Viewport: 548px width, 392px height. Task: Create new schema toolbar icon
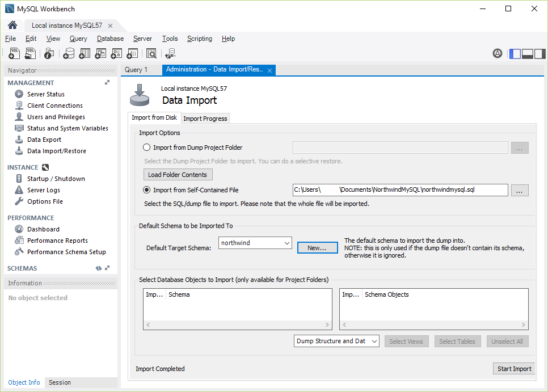point(69,53)
